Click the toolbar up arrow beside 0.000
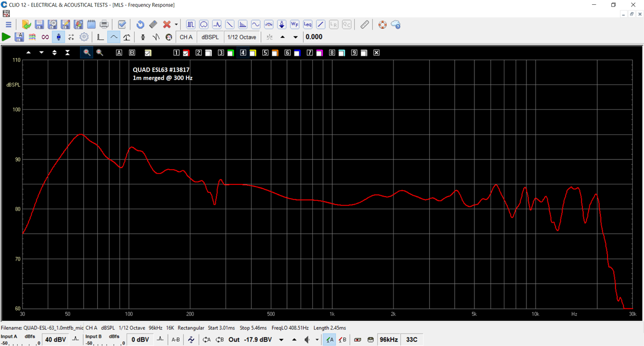644x346 pixels. coord(283,37)
